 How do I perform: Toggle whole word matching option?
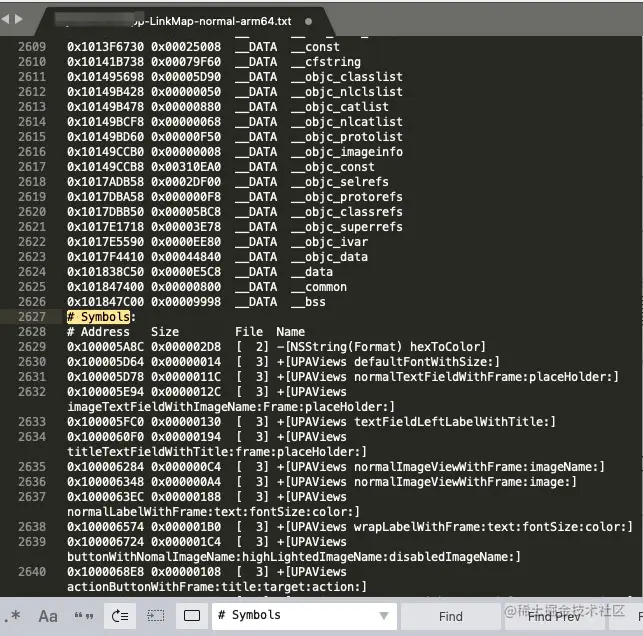[84, 616]
